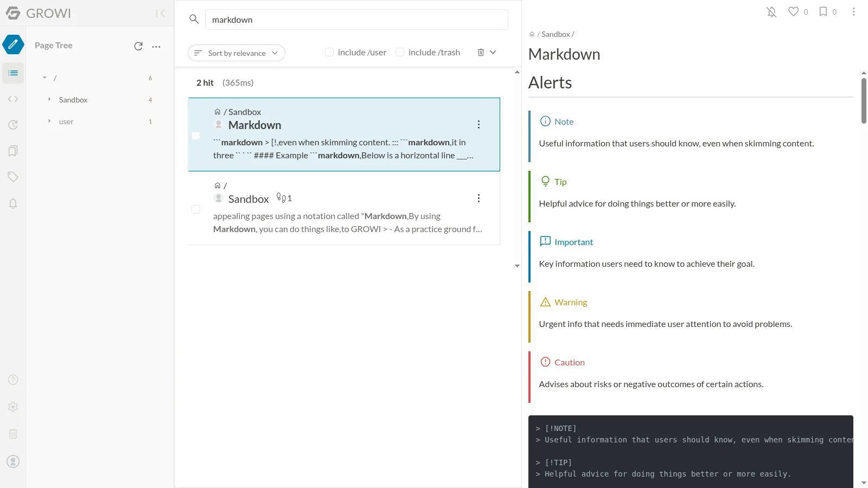The width and height of the screenshot is (868, 488).
Task: Click the search query input field
Action: pos(356,20)
